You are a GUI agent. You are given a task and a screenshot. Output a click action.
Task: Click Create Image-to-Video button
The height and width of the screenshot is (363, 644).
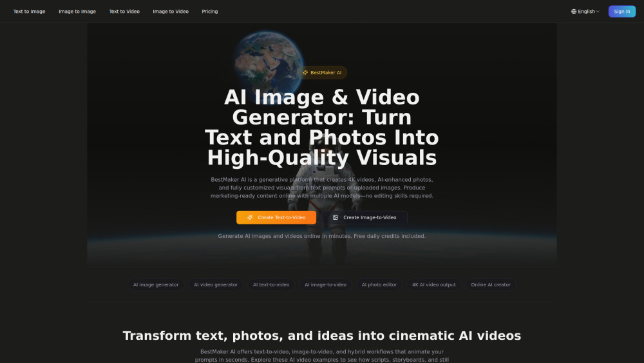[365, 217]
